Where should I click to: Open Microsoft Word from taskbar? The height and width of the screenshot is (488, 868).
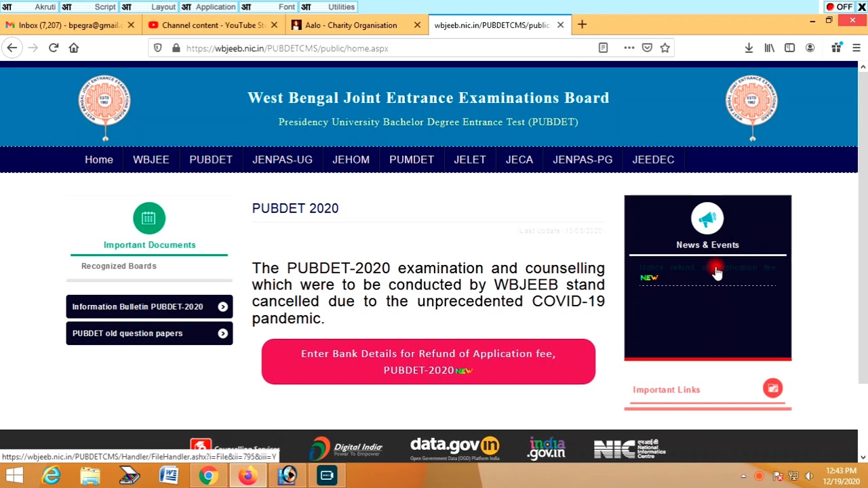169,476
